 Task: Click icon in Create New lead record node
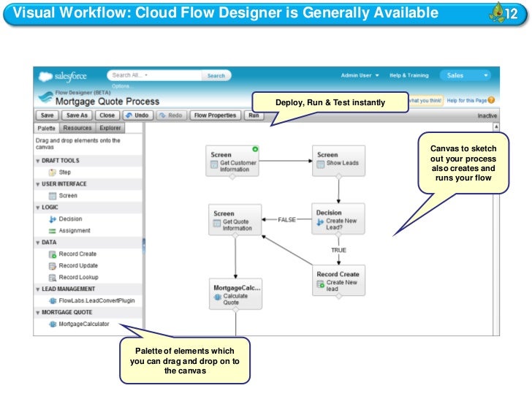[320, 284]
